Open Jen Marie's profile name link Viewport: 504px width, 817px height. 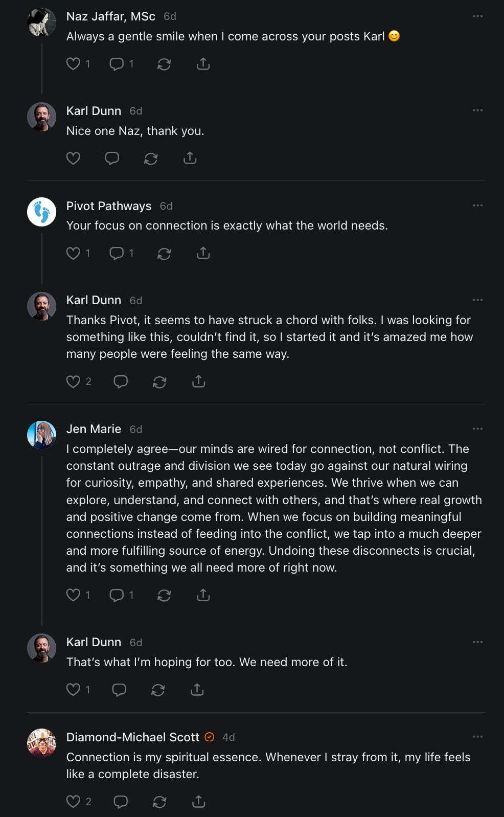[x=94, y=429]
